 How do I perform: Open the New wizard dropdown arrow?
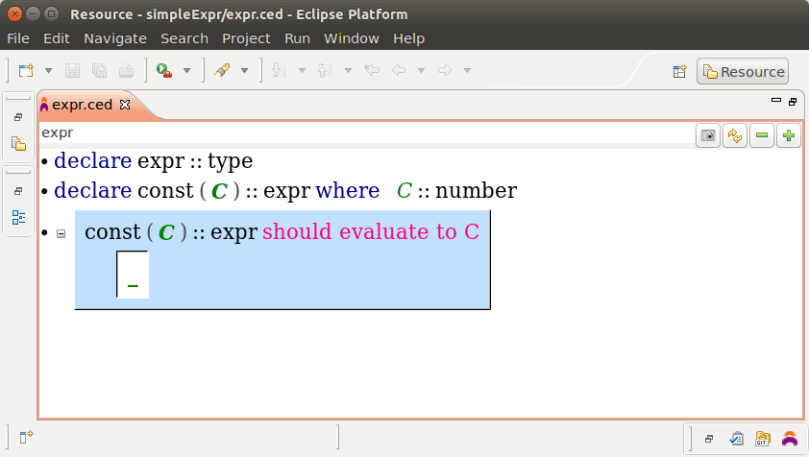[48, 71]
